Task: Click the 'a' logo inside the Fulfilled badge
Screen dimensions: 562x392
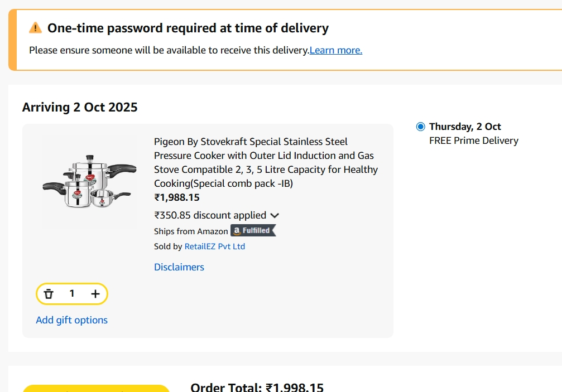Action: [x=237, y=230]
